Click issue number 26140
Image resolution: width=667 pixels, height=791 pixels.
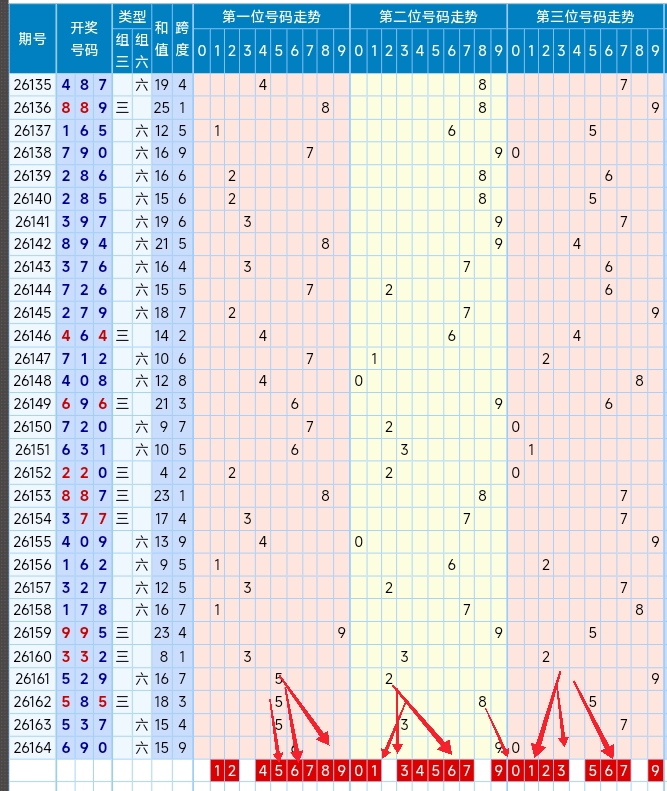click(33, 199)
